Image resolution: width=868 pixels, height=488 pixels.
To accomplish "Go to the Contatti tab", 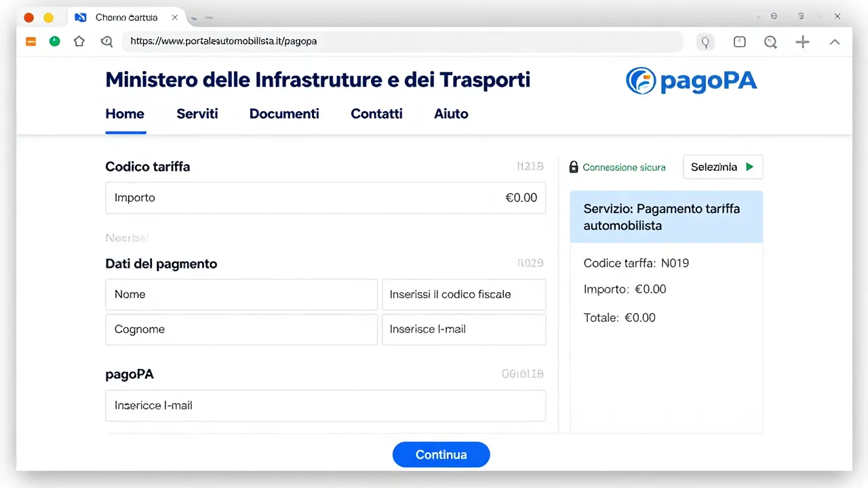I will click(376, 114).
